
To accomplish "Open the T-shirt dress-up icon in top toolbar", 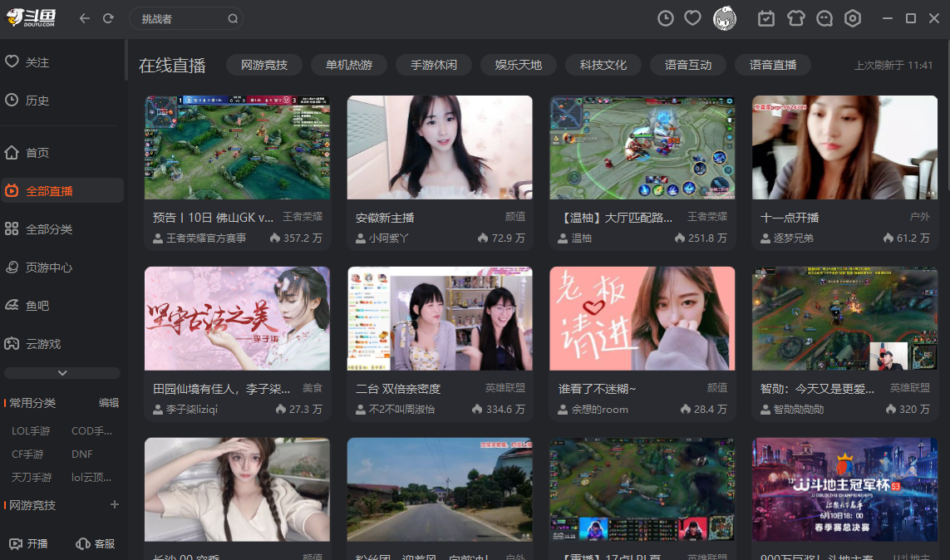I will click(795, 17).
